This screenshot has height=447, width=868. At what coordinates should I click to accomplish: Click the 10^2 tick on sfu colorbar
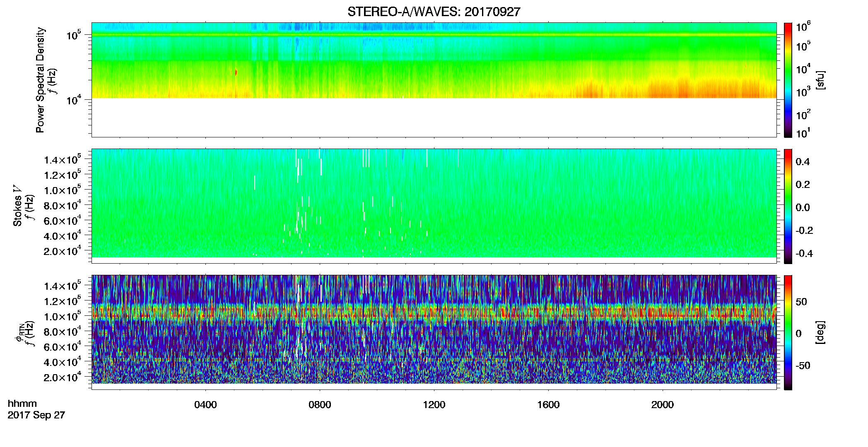[803, 114]
